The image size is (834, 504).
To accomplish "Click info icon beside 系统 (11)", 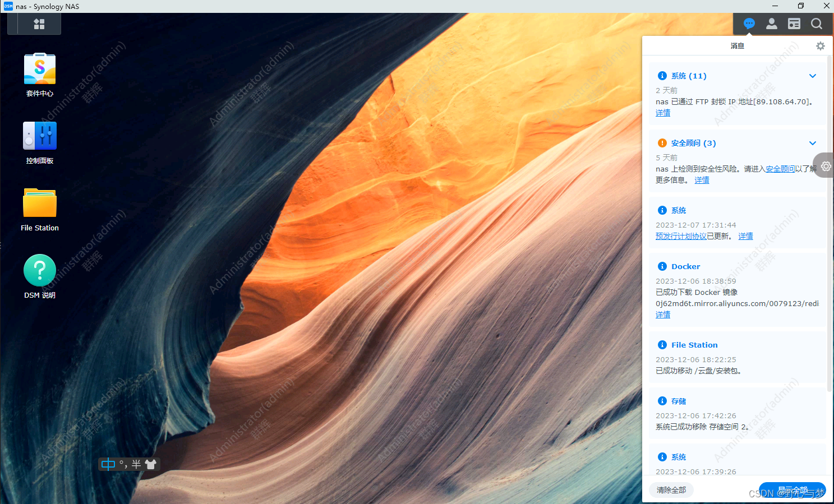I will [662, 76].
